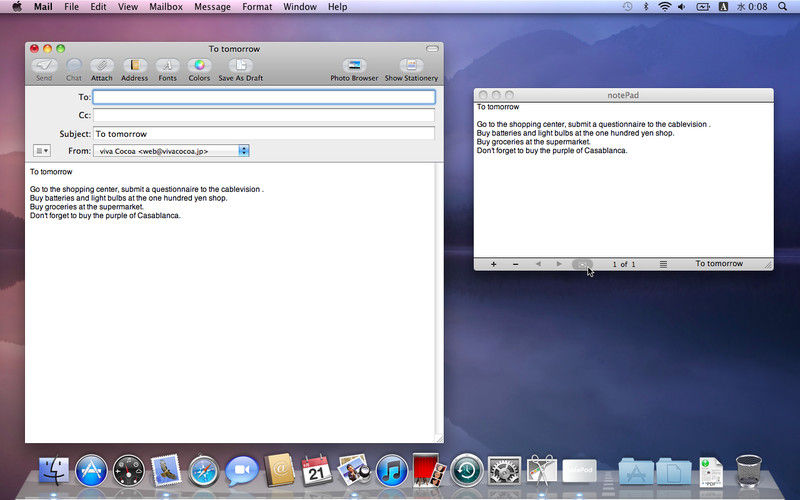Click the To address field
The width and height of the screenshot is (800, 500).
click(x=264, y=97)
